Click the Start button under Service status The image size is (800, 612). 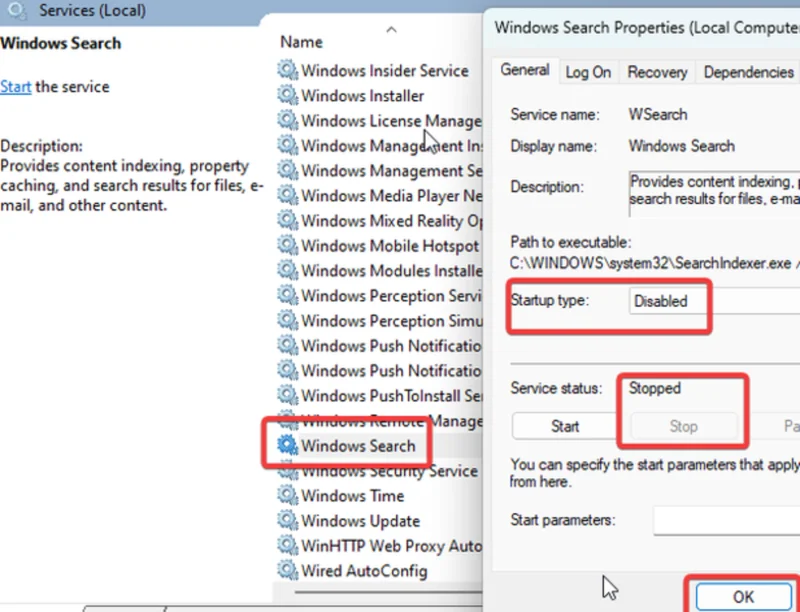(x=565, y=426)
